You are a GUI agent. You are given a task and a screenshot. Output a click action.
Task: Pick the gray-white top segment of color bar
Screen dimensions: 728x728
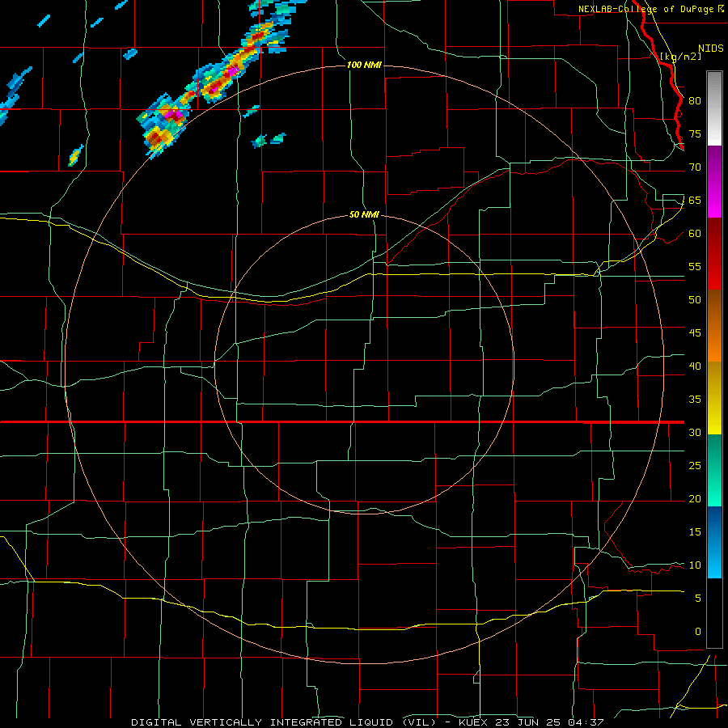pos(714,108)
